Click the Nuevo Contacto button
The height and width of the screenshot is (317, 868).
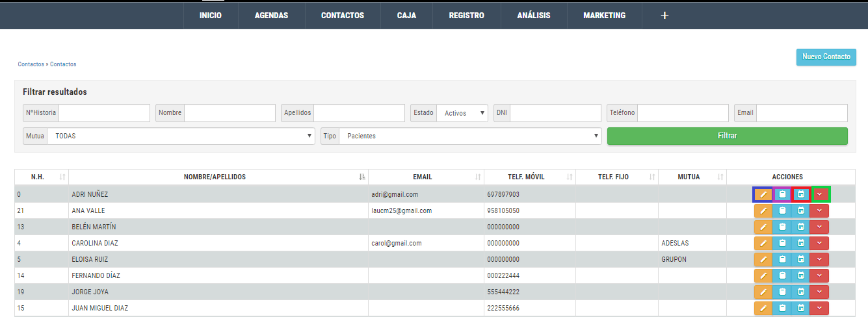tap(826, 57)
